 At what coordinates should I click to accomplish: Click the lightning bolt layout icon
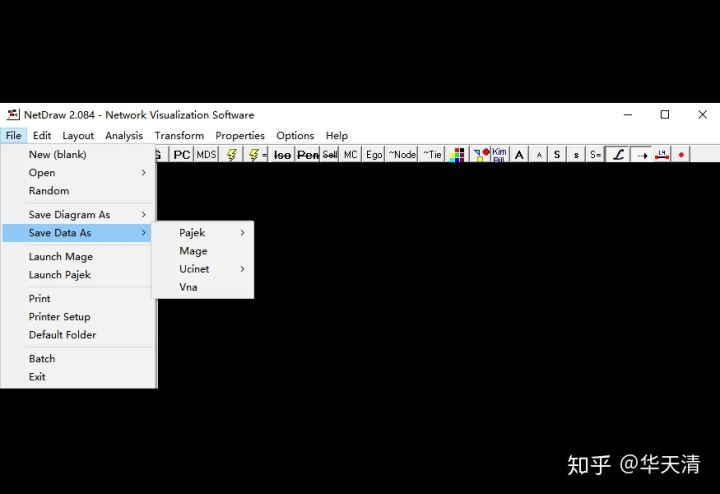coord(231,155)
